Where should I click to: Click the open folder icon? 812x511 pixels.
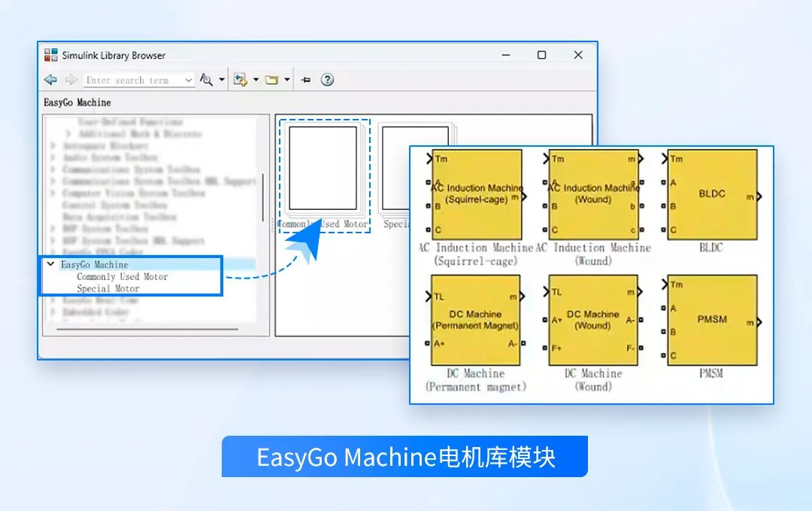coord(272,80)
